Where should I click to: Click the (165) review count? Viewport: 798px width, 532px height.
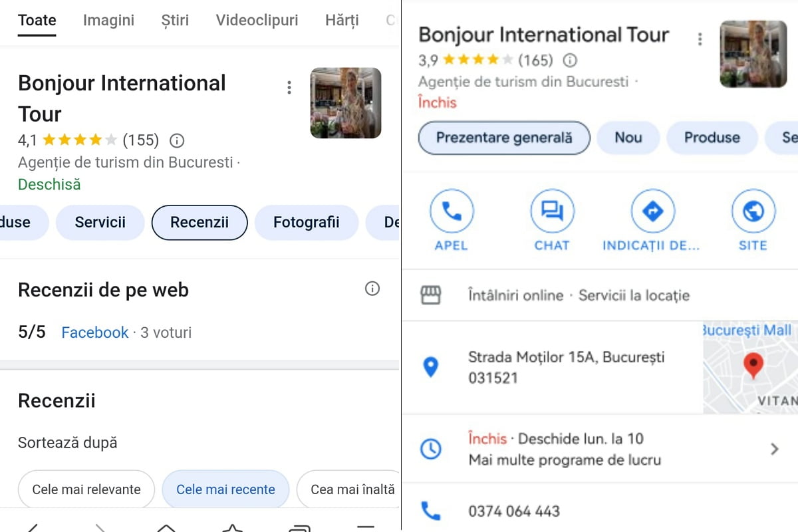(535, 61)
